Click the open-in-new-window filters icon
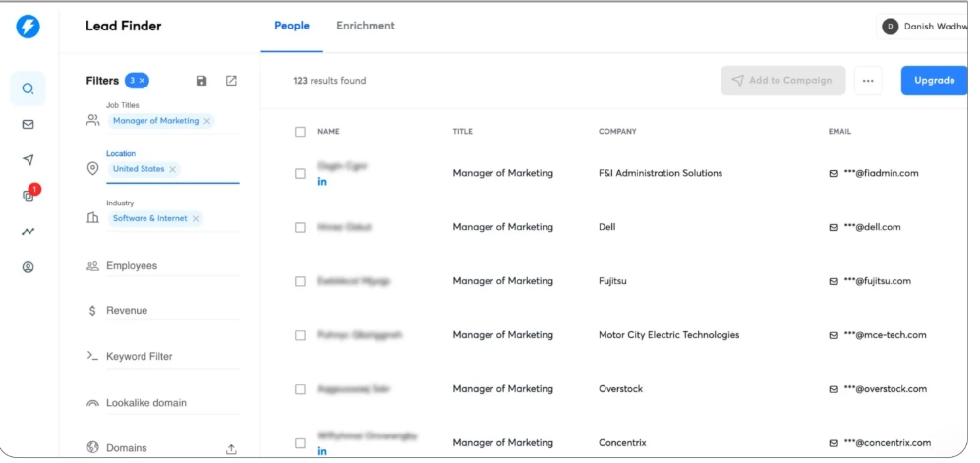Viewport: 980px width, 463px height. [231, 81]
